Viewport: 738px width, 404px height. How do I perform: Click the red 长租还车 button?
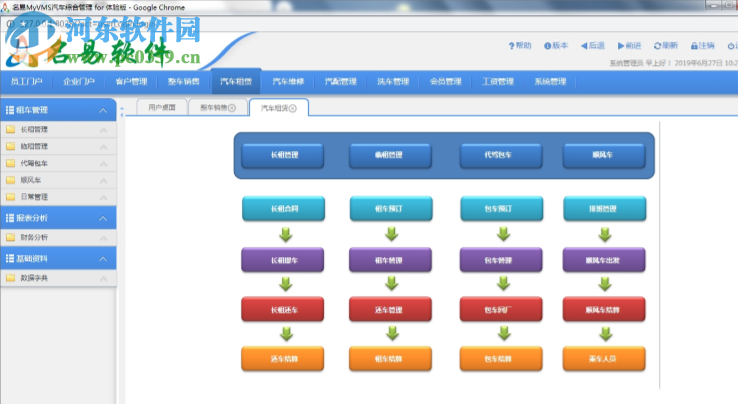[282, 309]
